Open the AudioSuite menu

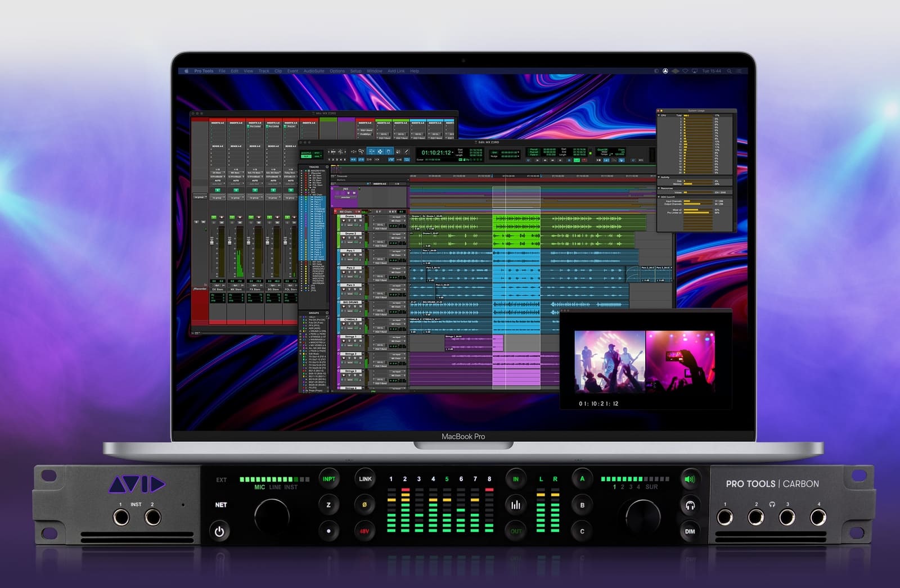[314, 71]
